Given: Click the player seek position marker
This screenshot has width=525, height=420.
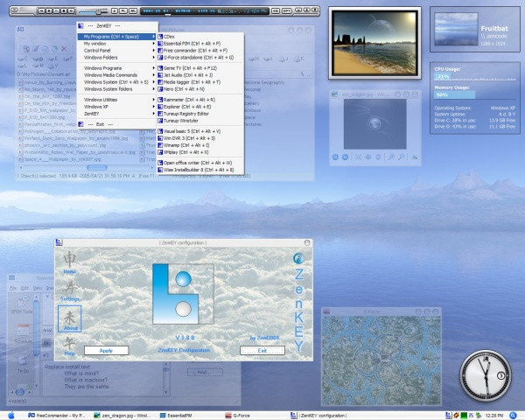Looking at the screenshot, I should [x=168, y=15].
